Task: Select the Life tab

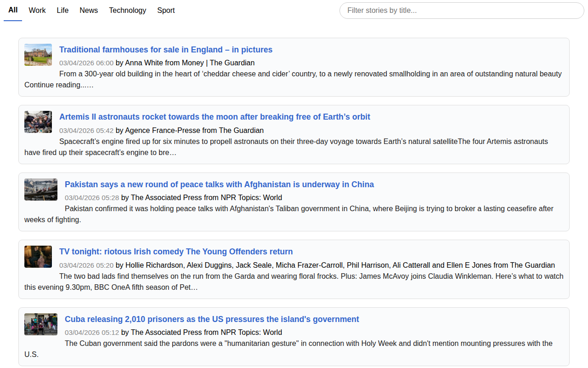Action: (62, 10)
